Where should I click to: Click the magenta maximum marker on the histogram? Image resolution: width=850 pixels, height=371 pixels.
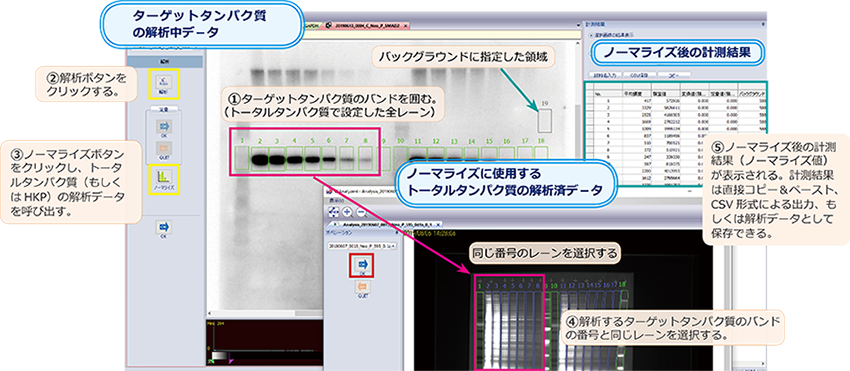point(231,360)
